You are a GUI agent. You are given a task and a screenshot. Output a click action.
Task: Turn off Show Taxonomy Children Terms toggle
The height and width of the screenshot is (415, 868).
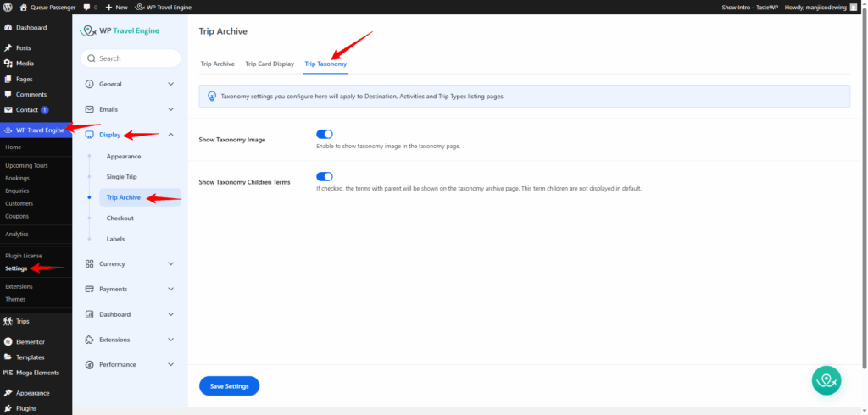(x=325, y=176)
